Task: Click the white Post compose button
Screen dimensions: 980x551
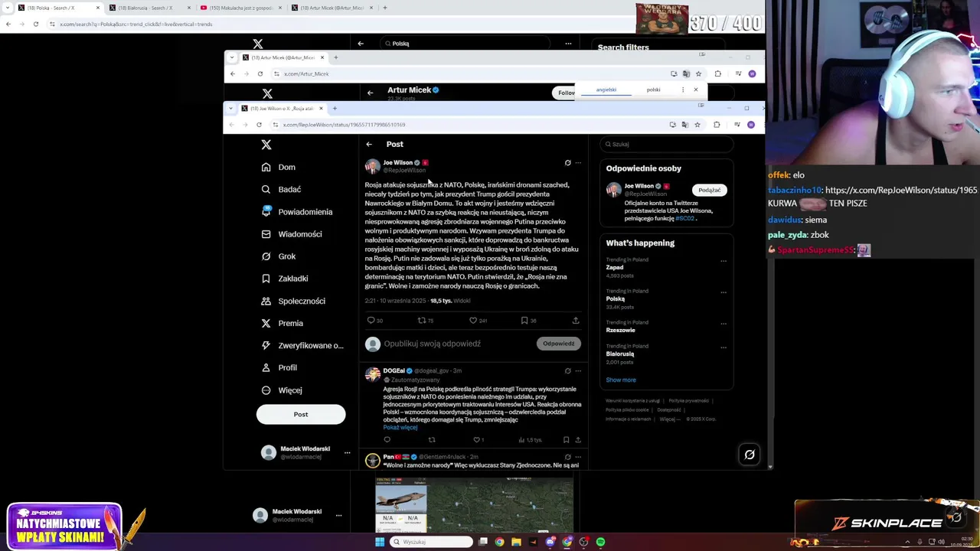Action: point(301,415)
